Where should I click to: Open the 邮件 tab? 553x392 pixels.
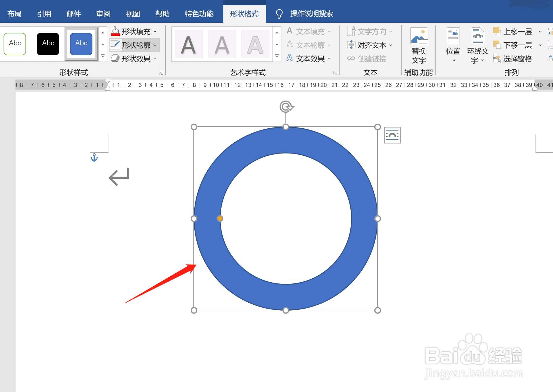click(x=74, y=14)
